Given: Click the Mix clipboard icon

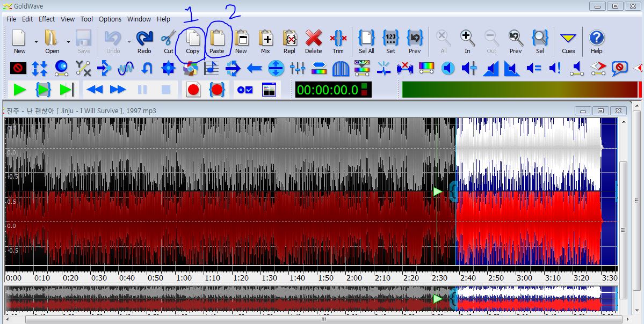Looking at the screenshot, I should coord(266,38).
